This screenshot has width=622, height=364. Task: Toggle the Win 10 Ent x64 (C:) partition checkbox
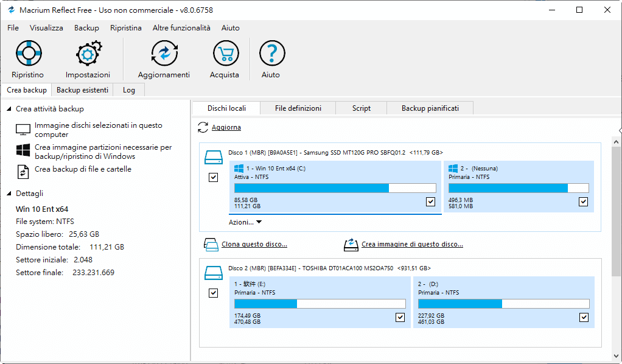(x=431, y=201)
